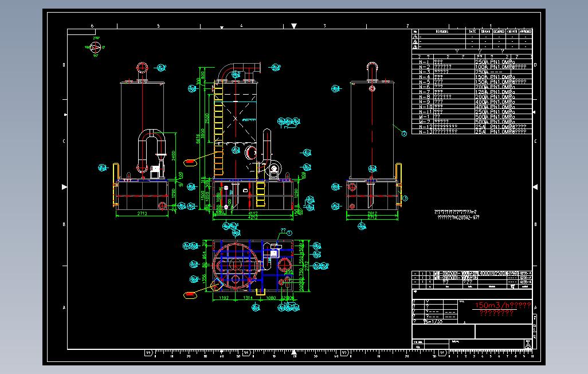This screenshot has width=588, height=374.
Task: Select nozzle table row N-2
Action: [472, 67]
